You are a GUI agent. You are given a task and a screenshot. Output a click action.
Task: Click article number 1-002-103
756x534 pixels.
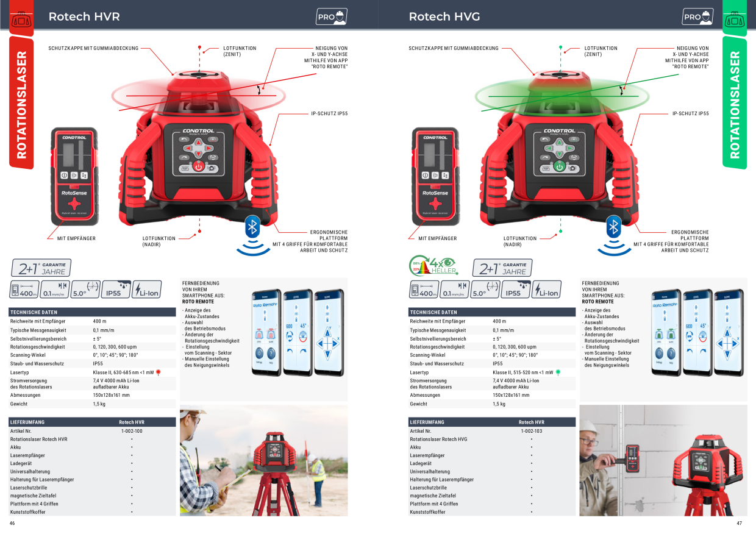tap(532, 431)
